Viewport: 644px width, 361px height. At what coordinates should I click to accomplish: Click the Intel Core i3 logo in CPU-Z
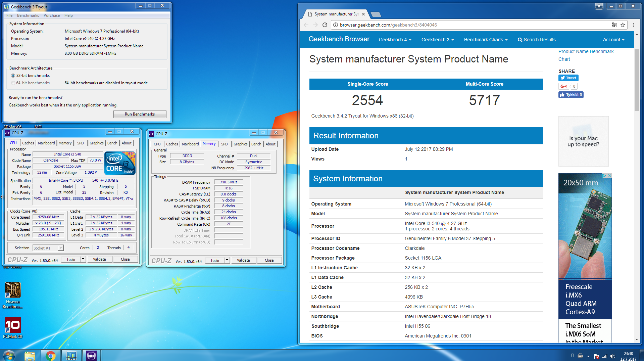120,163
